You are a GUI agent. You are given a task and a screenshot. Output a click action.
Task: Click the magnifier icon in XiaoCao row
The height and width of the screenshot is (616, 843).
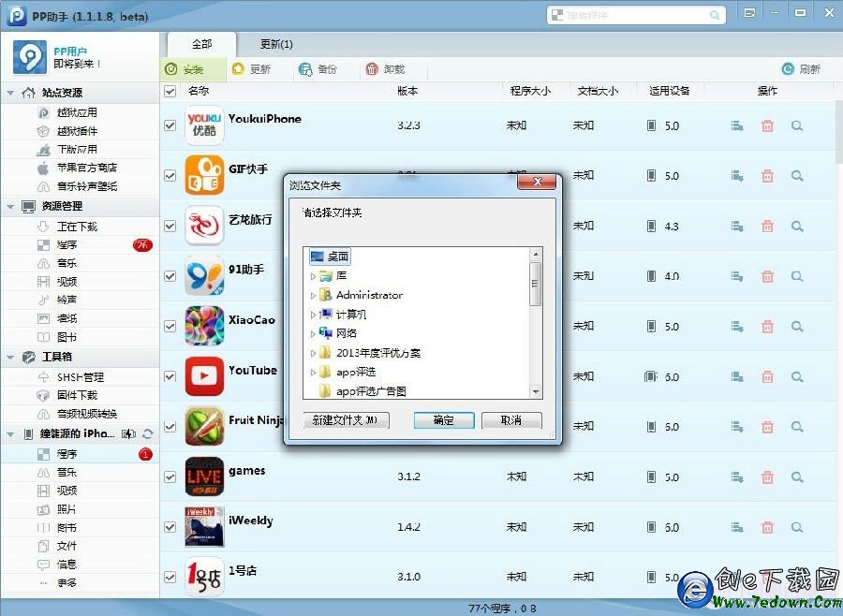pos(797,327)
